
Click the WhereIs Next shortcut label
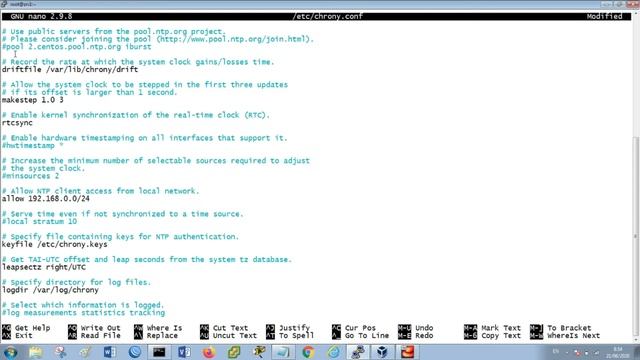pyautogui.click(x=573, y=336)
